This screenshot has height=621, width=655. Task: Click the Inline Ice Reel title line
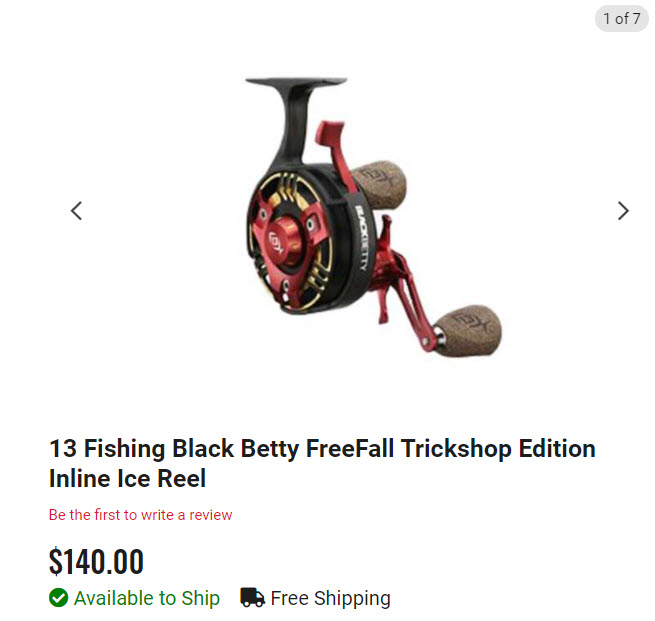(127, 478)
